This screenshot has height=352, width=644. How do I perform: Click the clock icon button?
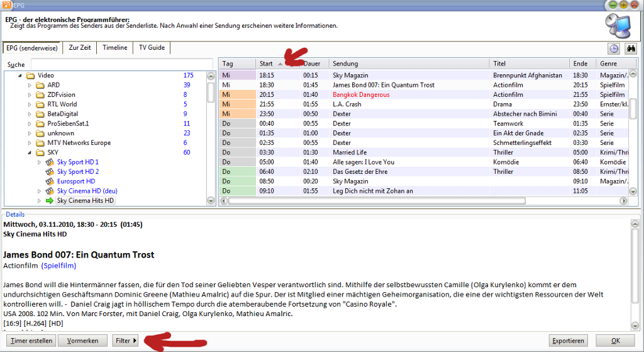(613, 48)
